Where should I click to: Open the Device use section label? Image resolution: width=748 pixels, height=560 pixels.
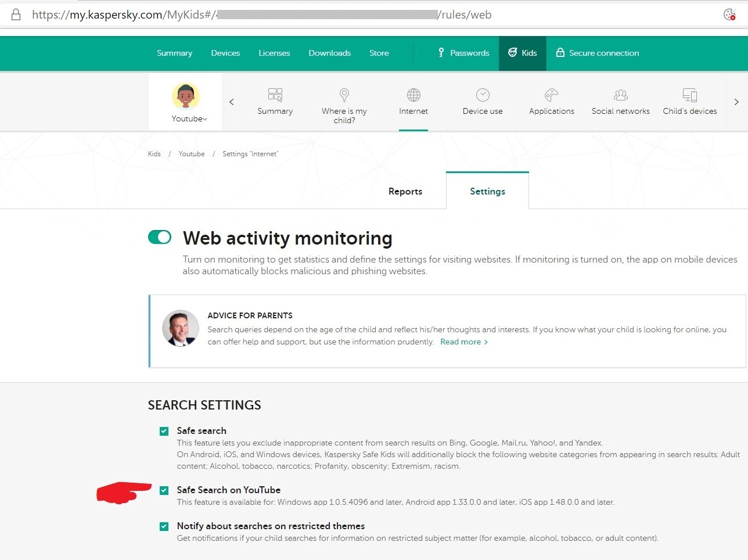(483, 111)
